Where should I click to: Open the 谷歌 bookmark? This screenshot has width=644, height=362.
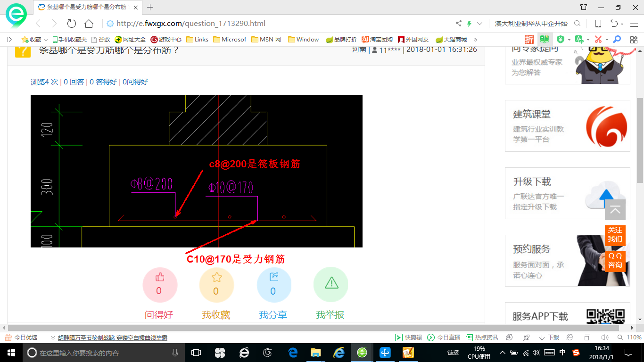pos(100,40)
